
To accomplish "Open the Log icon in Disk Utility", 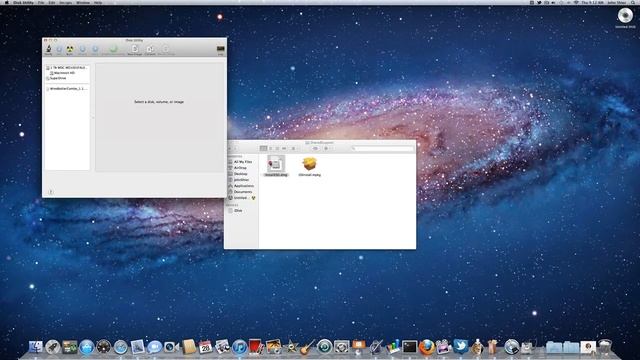I will click(x=220, y=50).
